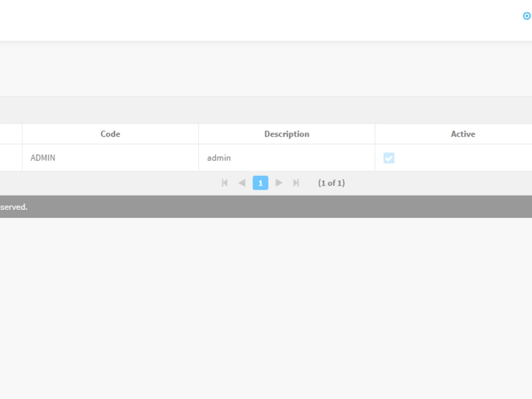532x399 pixels.
Task: Select the ADMIN code cell
Action: pyautogui.click(x=43, y=157)
